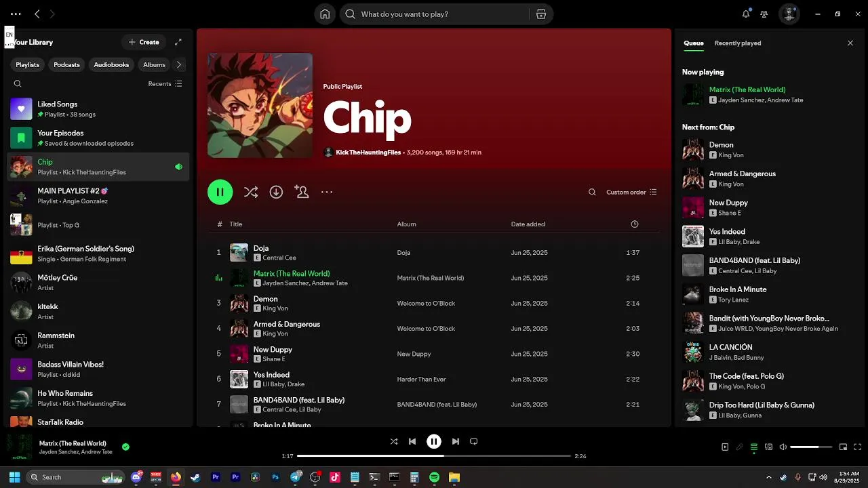Viewport: 868px width, 488px height.
Task: Click the Chip playlist cover art
Action: pos(260,105)
